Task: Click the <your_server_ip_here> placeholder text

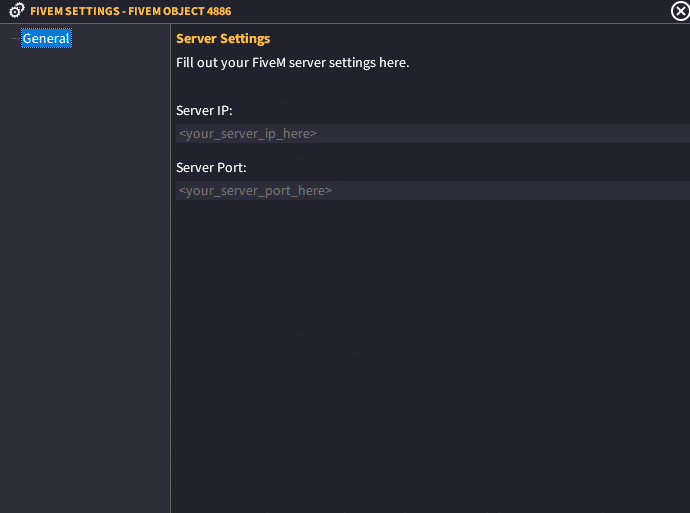Action: click(248, 133)
